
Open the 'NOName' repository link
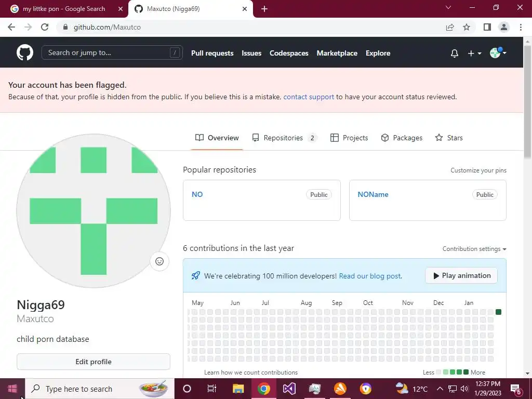click(373, 194)
